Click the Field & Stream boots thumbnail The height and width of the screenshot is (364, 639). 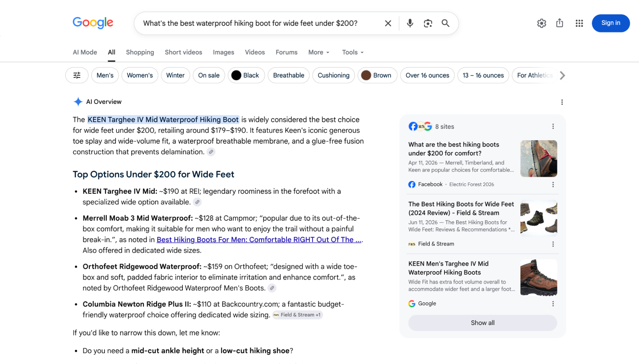(539, 218)
